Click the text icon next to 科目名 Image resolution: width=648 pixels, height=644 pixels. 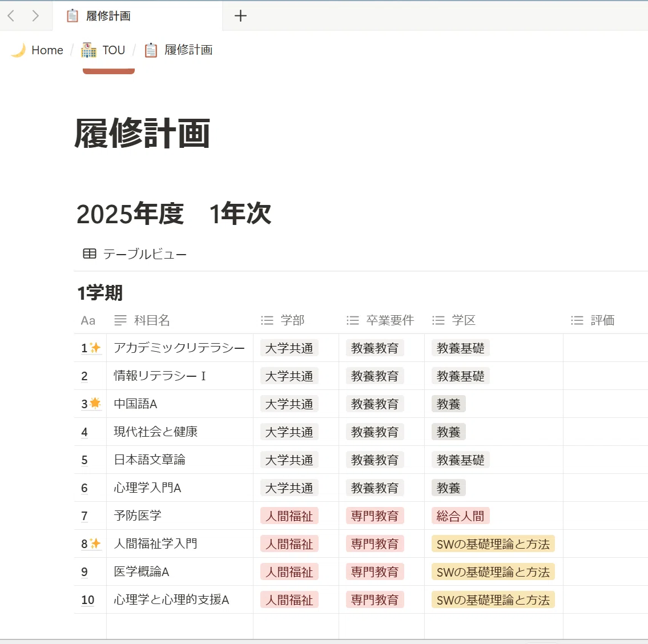point(120,320)
